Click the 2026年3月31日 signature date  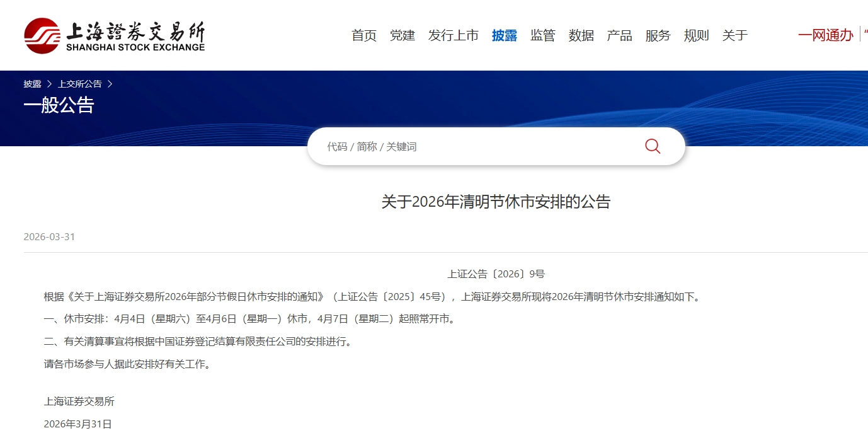point(78,424)
